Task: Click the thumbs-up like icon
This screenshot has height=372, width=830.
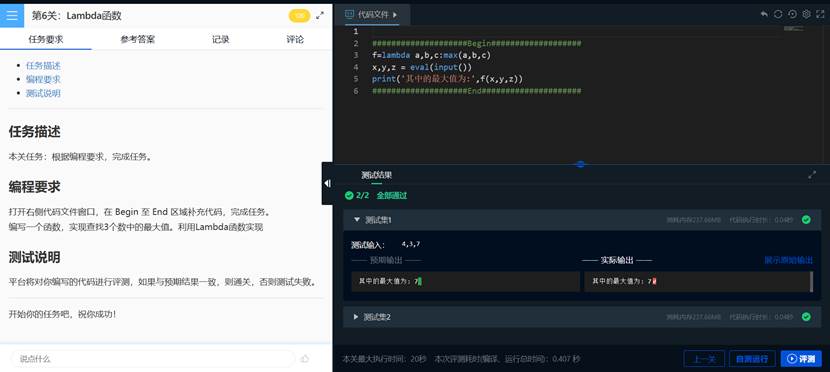Action: click(x=305, y=359)
